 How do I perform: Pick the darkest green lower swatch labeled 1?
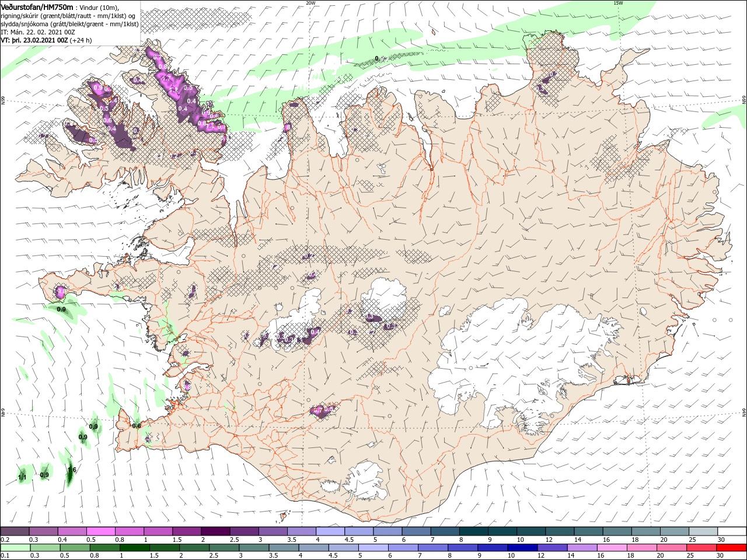coord(135,548)
